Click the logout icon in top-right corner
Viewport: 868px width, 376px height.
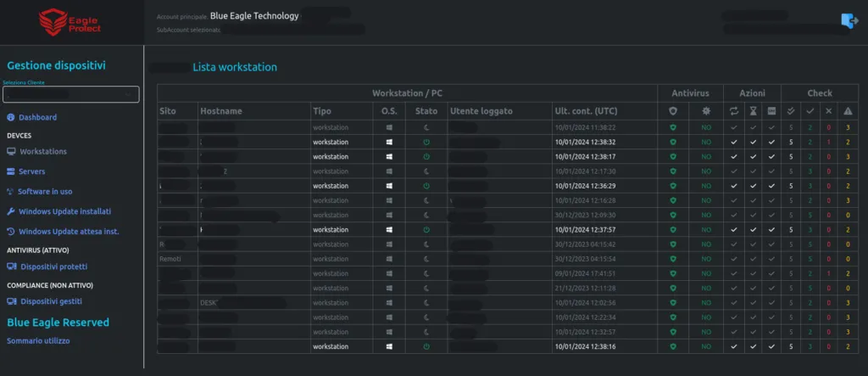[x=849, y=20]
